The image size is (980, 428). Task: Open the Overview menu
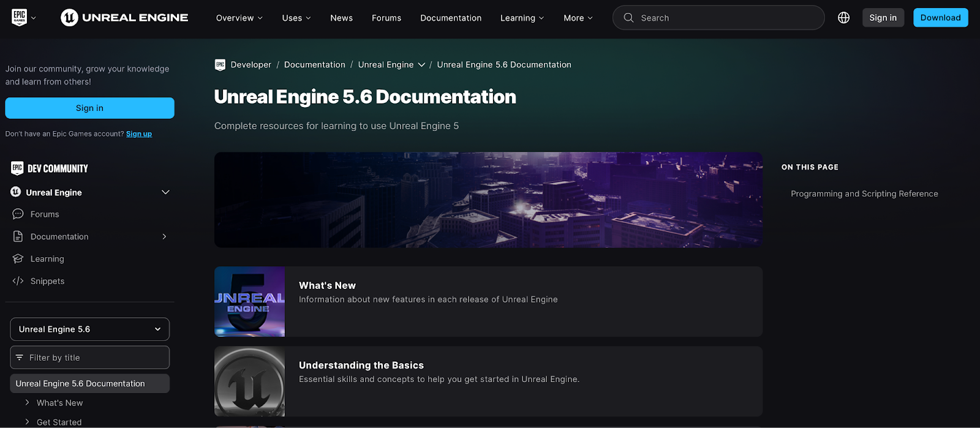(x=239, y=18)
